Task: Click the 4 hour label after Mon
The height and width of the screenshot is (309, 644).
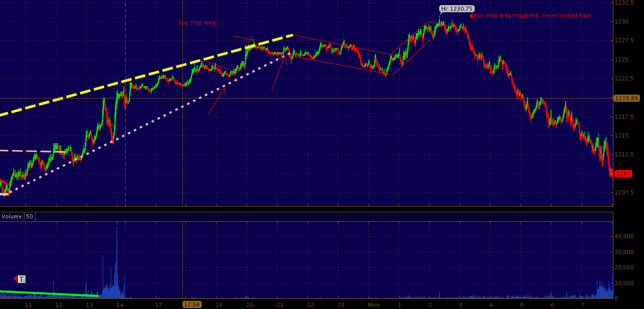Action: [491, 305]
